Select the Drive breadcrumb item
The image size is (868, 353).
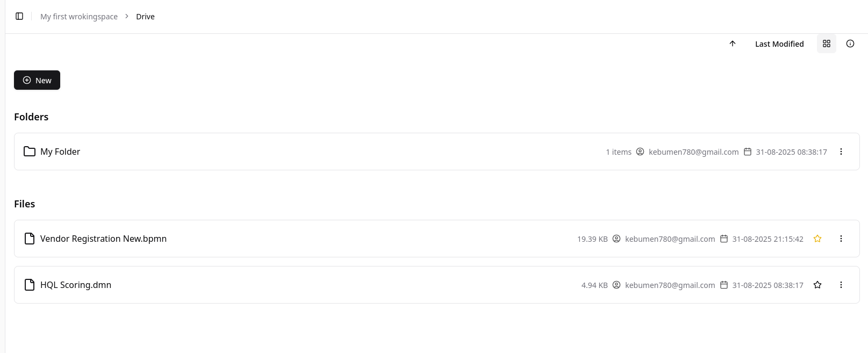(x=145, y=17)
